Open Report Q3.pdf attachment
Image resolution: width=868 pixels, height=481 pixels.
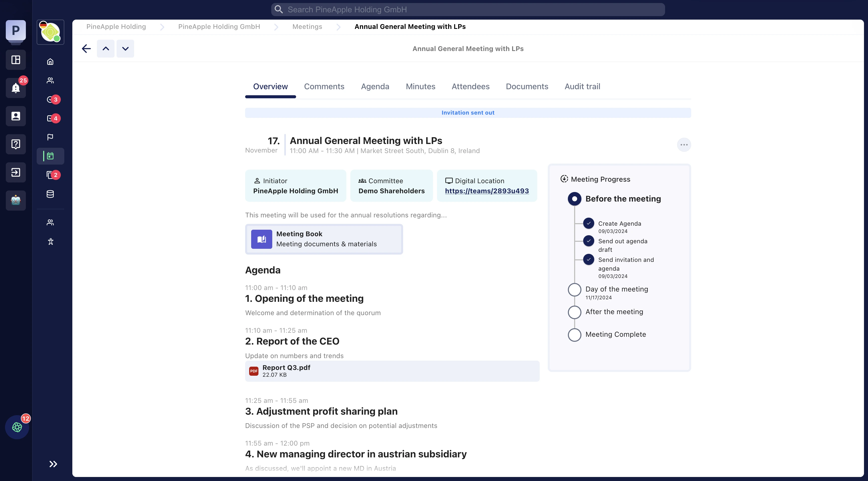pyautogui.click(x=392, y=371)
